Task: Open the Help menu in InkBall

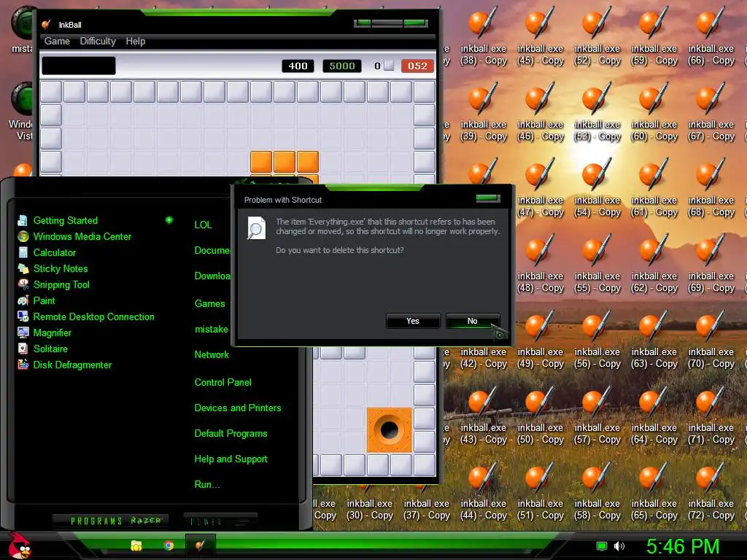Action: (135, 42)
